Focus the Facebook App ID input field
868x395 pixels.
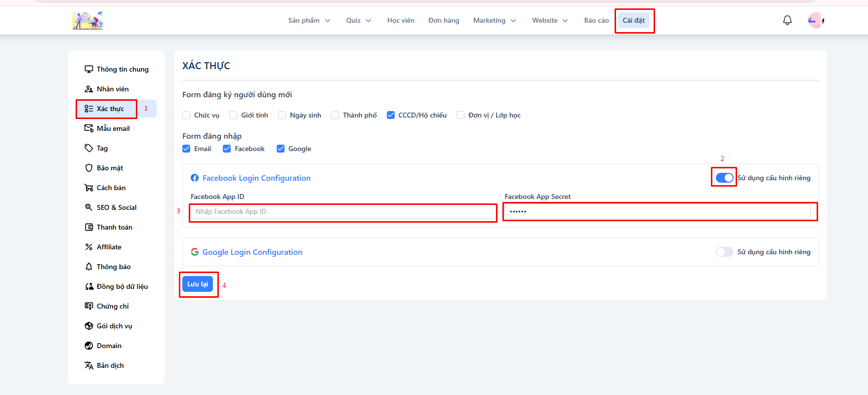point(343,212)
